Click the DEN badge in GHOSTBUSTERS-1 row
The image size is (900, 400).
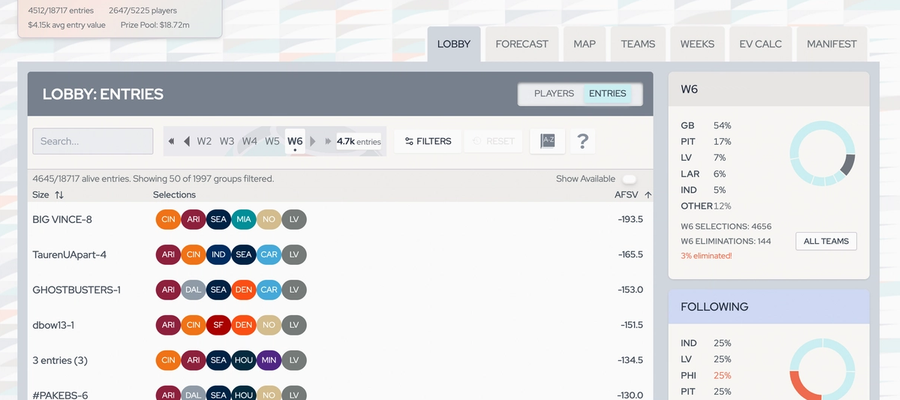click(244, 290)
